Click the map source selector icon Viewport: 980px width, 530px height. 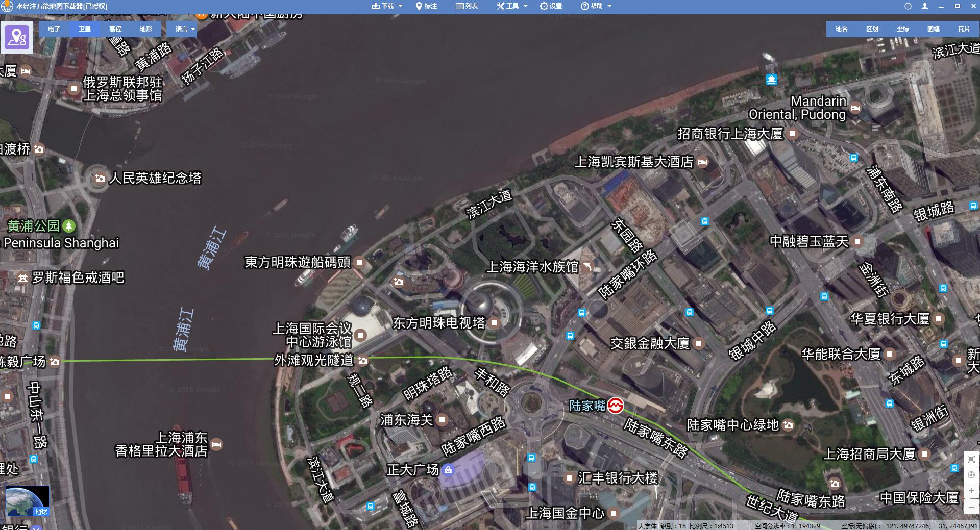[17, 37]
